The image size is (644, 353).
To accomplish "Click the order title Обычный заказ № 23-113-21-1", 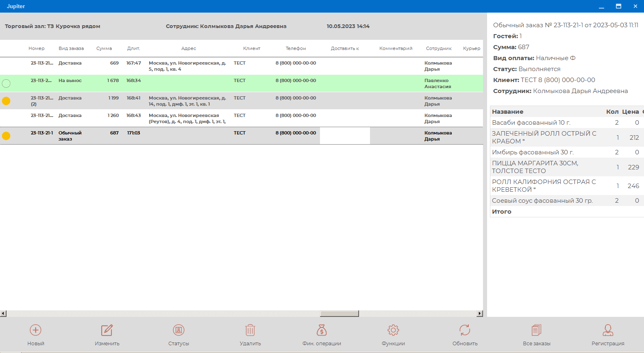I will pyautogui.click(x=566, y=25).
